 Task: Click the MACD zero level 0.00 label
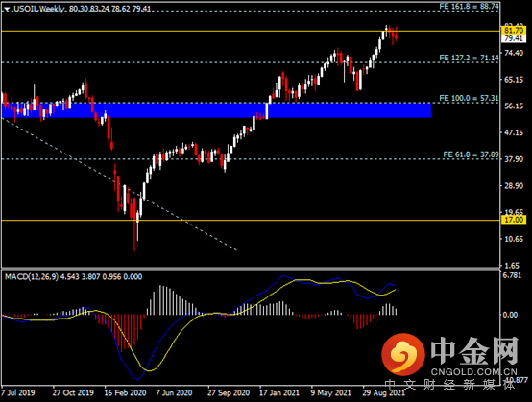[x=510, y=315]
